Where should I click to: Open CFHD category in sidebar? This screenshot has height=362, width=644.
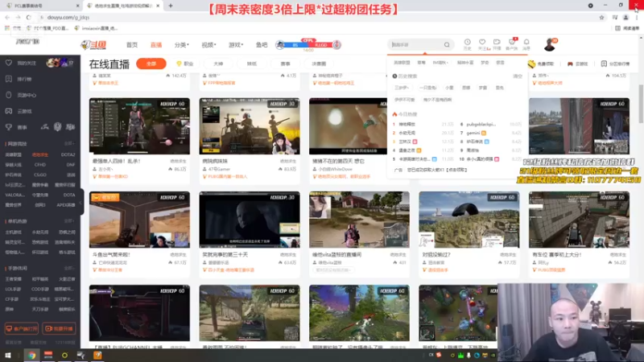coord(39,165)
